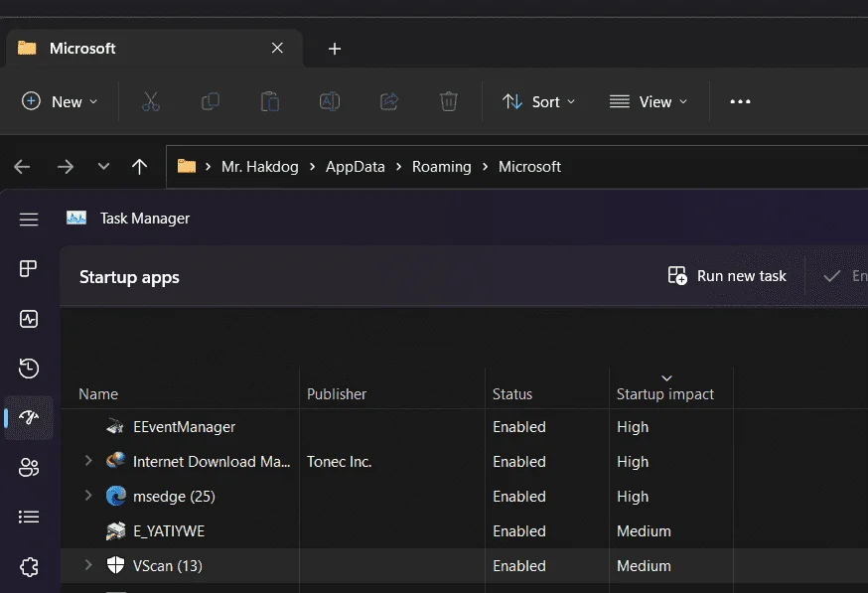Image resolution: width=868 pixels, height=593 pixels.
Task: Click the Share icon in Explorer toolbar
Action: coord(389,102)
